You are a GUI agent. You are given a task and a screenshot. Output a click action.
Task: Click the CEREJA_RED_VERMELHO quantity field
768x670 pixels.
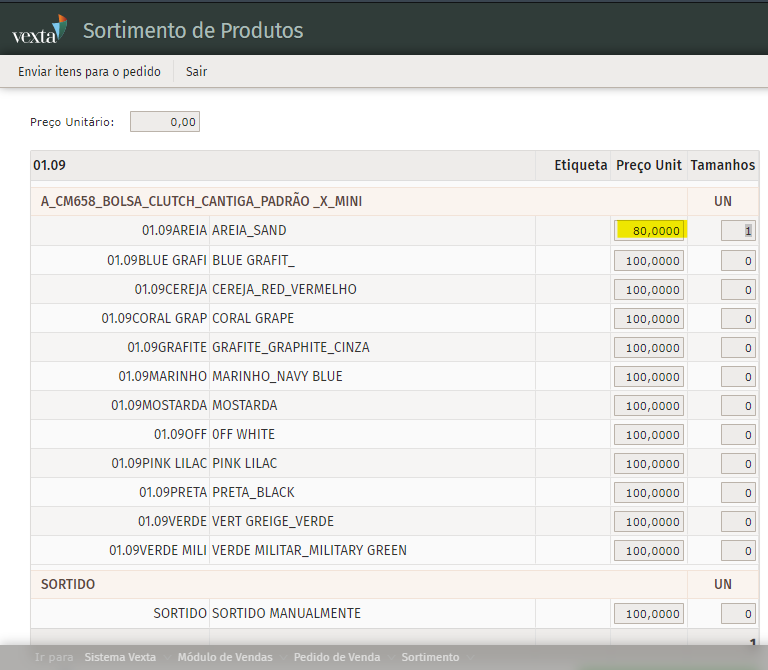(738, 290)
